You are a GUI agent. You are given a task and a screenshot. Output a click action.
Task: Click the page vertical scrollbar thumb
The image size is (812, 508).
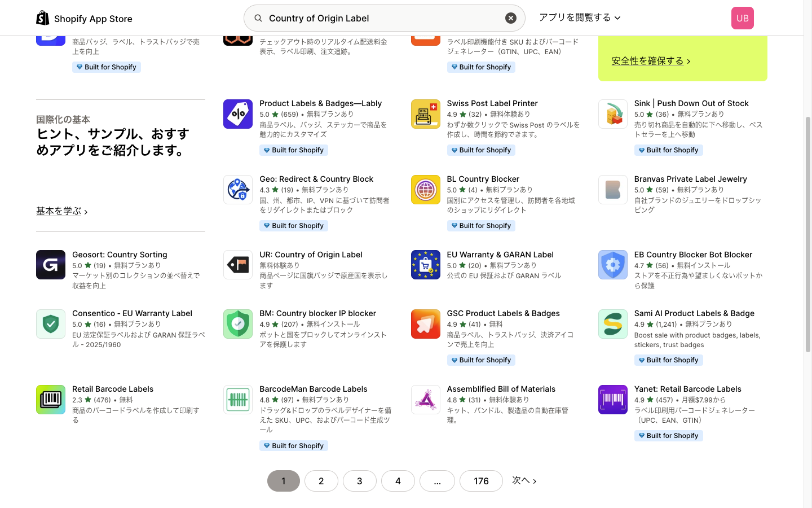(807, 234)
